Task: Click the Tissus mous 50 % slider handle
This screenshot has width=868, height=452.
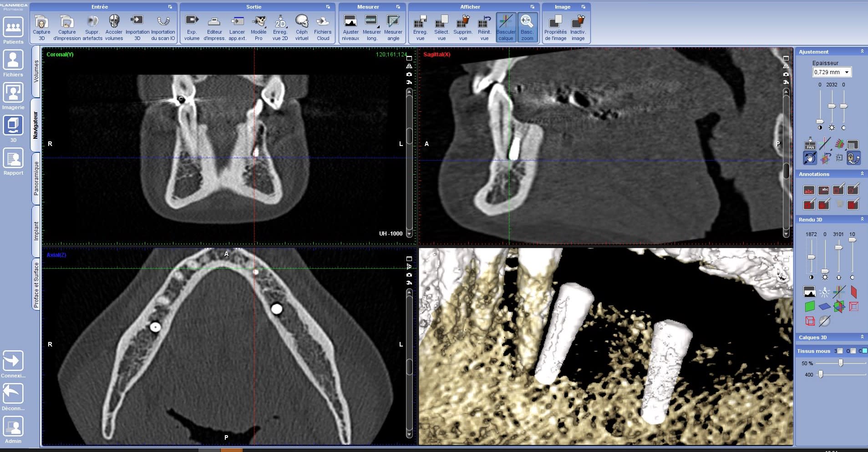Action: (x=841, y=363)
